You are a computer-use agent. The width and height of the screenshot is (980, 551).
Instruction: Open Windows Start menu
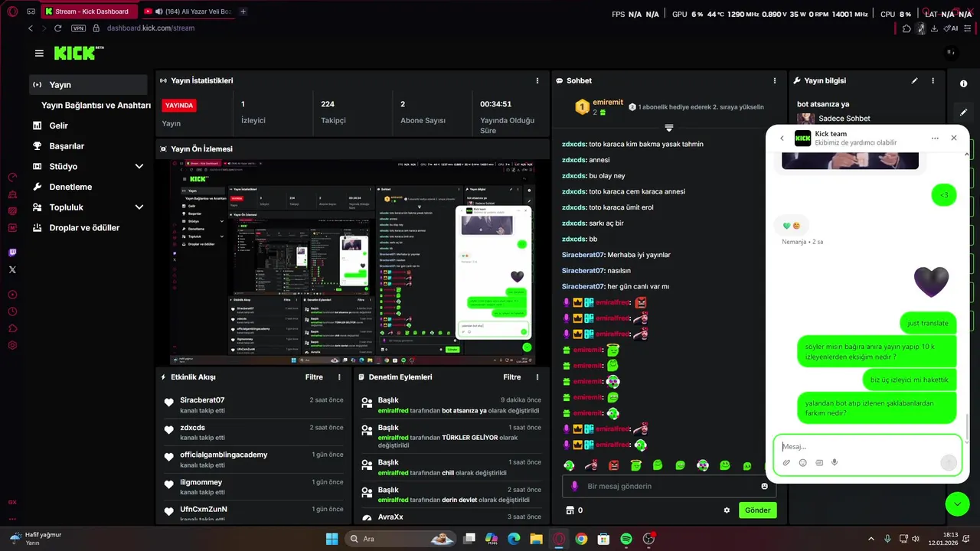(332, 539)
